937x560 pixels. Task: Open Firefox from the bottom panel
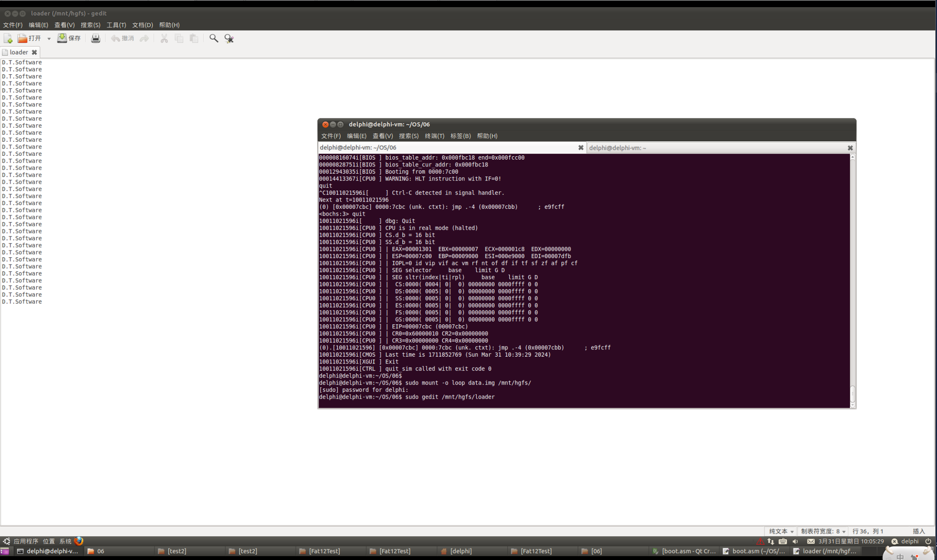[x=79, y=541]
